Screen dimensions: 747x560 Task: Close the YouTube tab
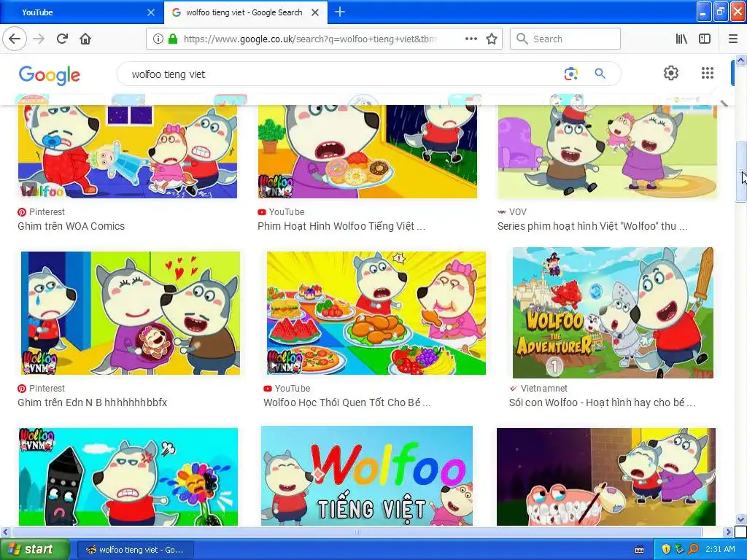point(151,12)
